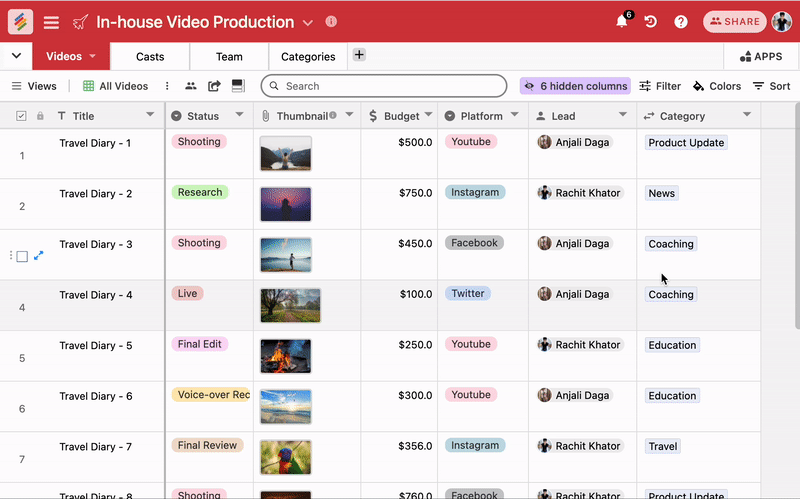Image resolution: width=800 pixels, height=499 pixels.
Task: Switch to the Casts tab
Action: click(x=150, y=56)
